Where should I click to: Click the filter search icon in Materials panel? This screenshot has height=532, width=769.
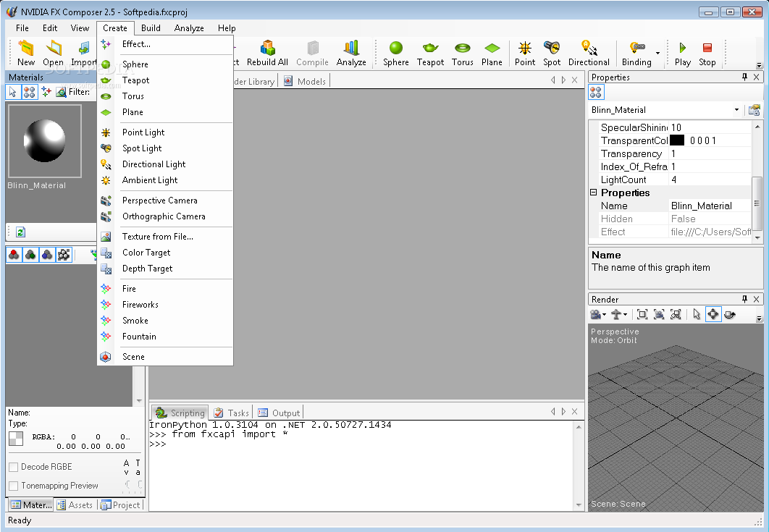pos(62,92)
